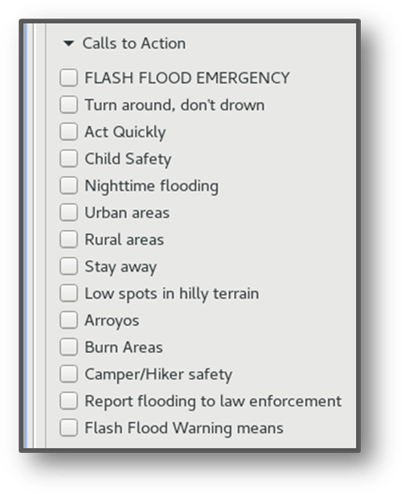Click the Arroyos label text
Viewport: 402px width, 494px height.
pos(112,321)
